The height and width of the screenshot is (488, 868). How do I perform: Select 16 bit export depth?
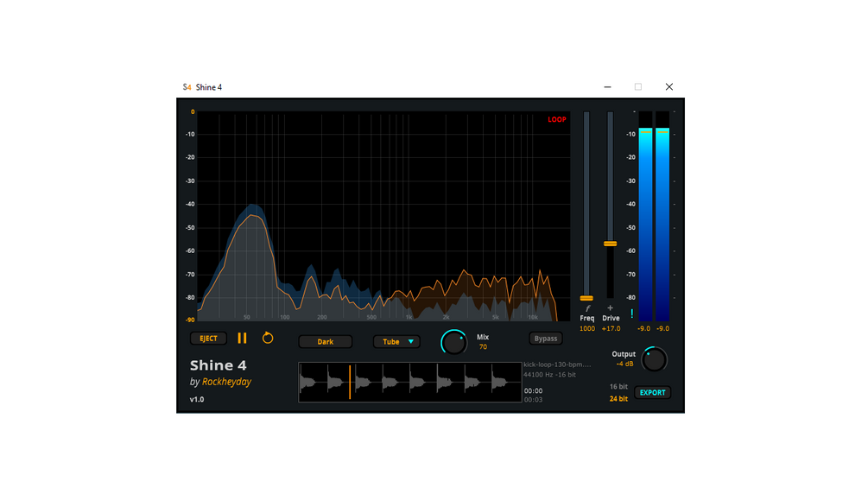tap(618, 386)
